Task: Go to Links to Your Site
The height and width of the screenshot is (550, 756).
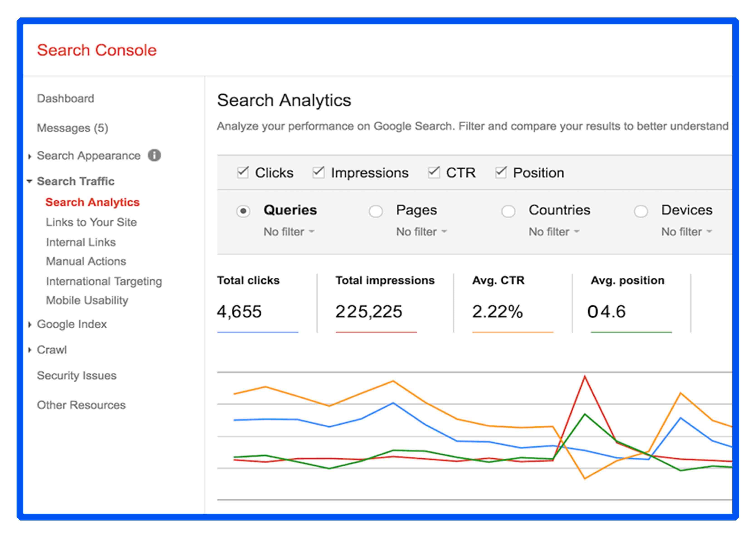Action: point(91,222)
